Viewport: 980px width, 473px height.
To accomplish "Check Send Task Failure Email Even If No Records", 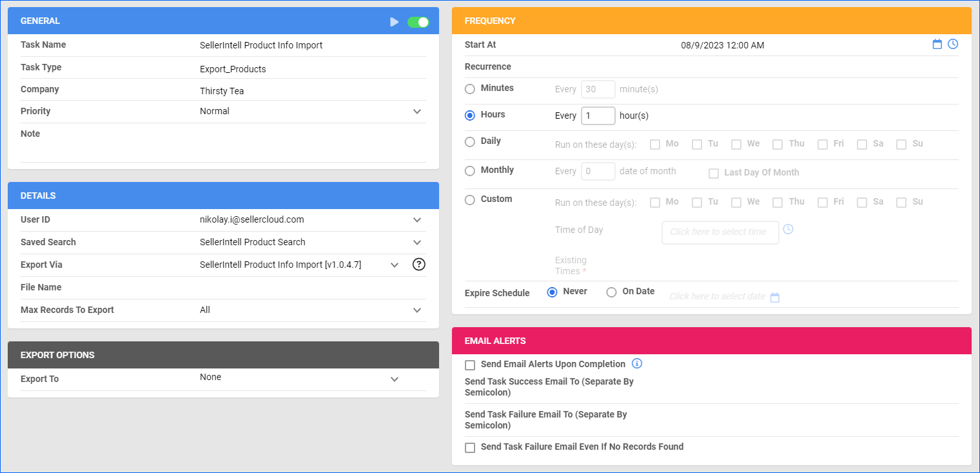I will 470,447.
